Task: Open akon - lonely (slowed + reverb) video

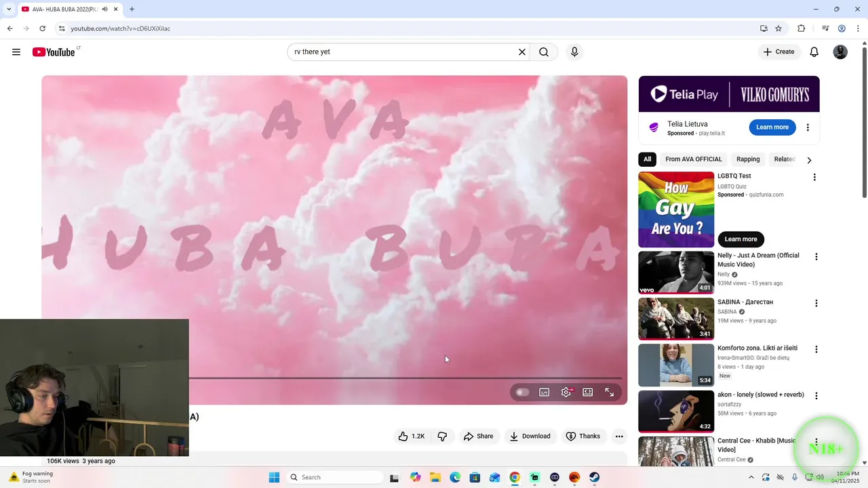Action: 676,411
